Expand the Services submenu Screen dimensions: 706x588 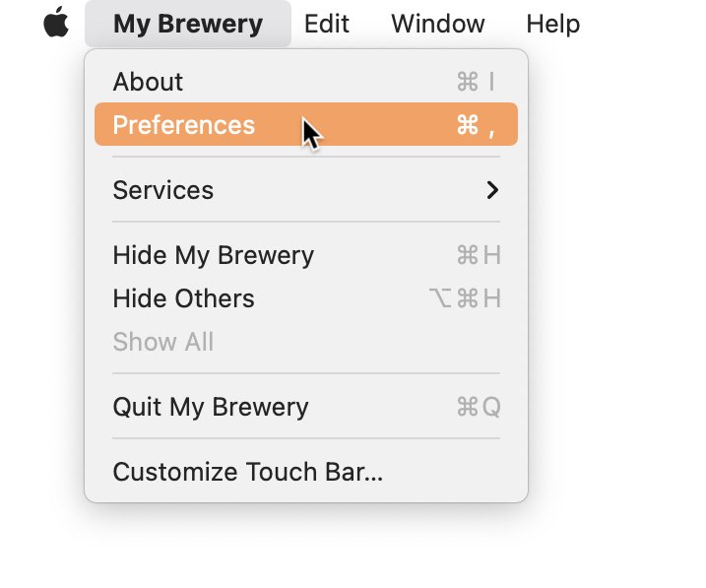pyautogui.click(x=306, y=189)
